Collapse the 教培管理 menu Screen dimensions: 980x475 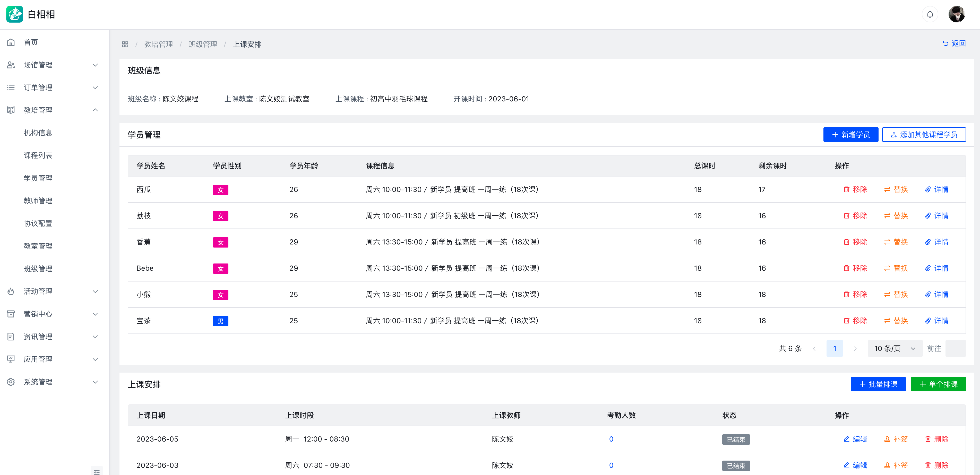coord(54,110)
